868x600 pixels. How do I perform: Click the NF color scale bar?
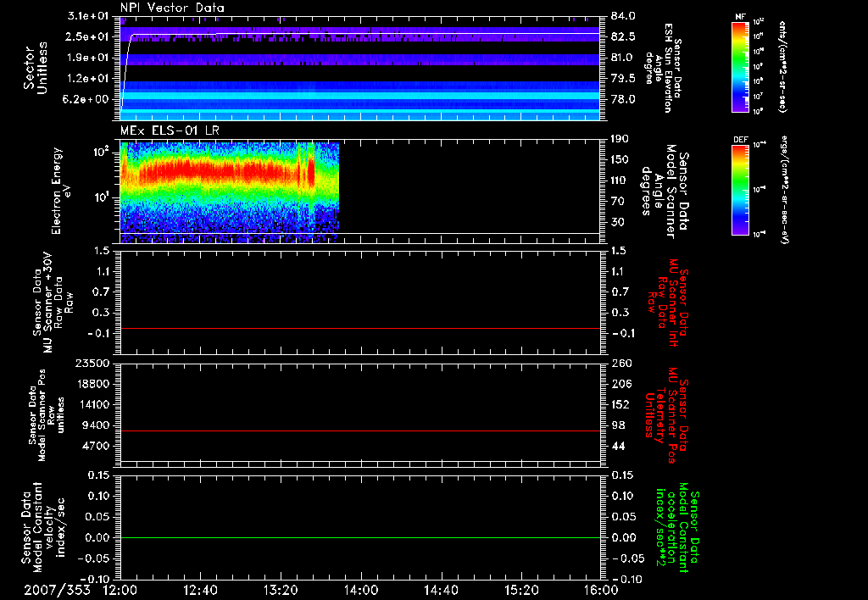pyautogui.click(x=740, y=67)
